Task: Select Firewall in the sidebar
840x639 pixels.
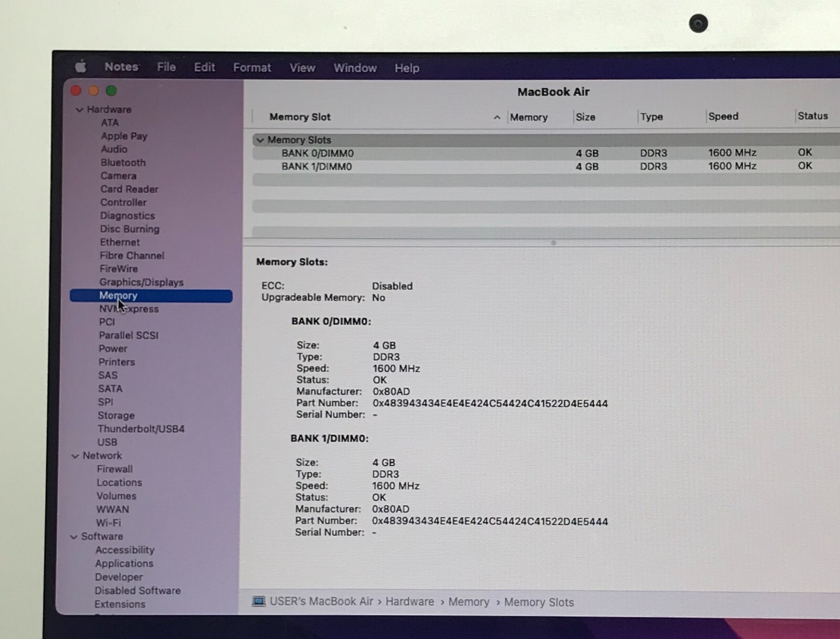Action: pos(114,469)
